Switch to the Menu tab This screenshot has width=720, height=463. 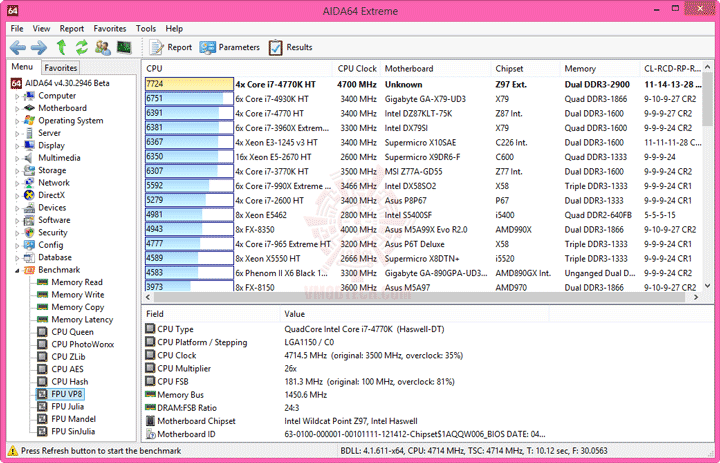pyautogui.click(x=22, y=67)
